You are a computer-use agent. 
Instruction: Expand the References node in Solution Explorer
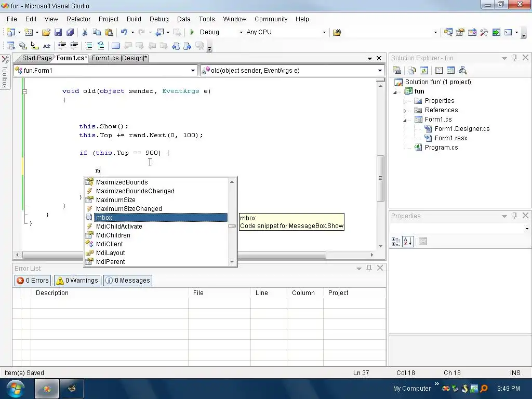click(x=405, y=111)
